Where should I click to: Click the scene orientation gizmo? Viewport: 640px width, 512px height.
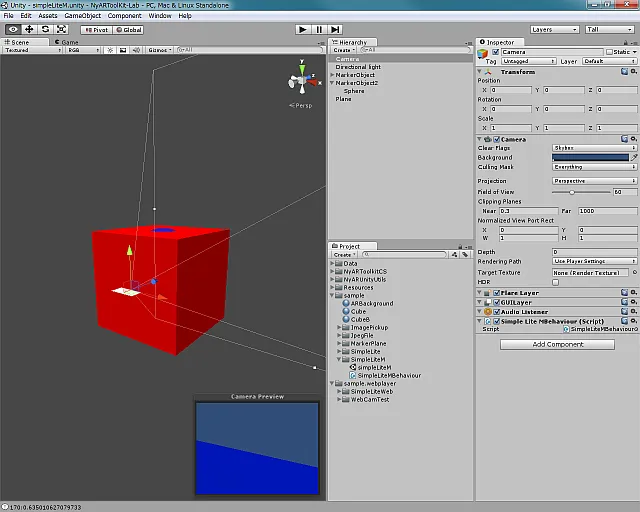click(302, 80)
